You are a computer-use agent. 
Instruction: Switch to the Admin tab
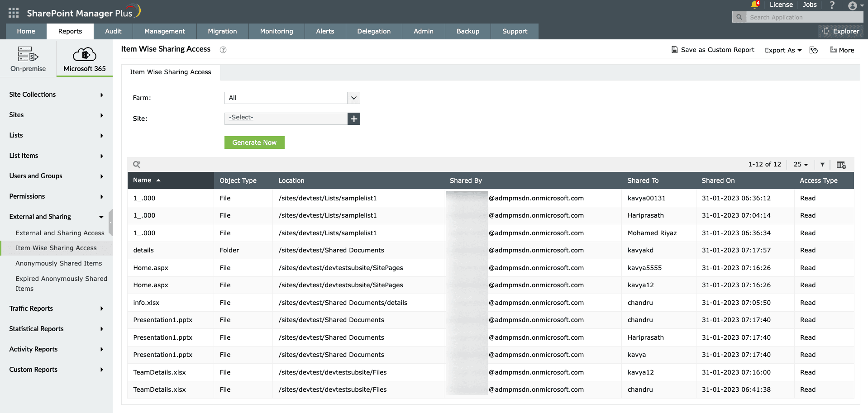coord(424,31)
